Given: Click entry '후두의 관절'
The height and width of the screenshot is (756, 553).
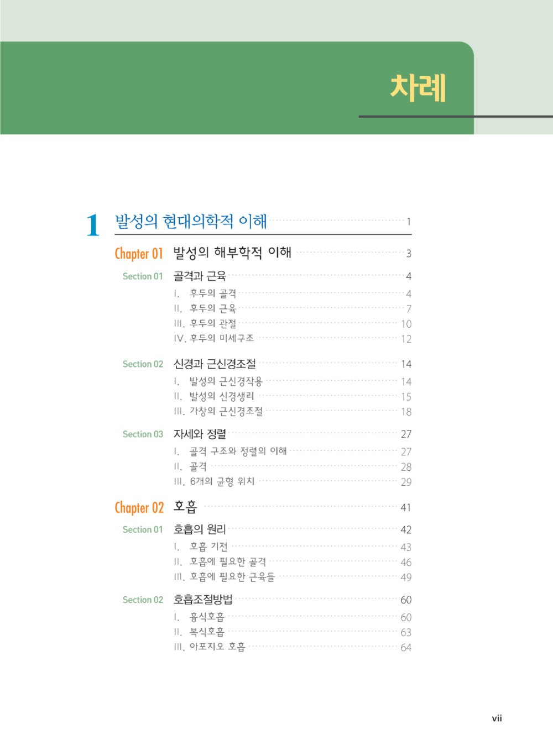Looking at the screenshot, I should click(213, 323).
